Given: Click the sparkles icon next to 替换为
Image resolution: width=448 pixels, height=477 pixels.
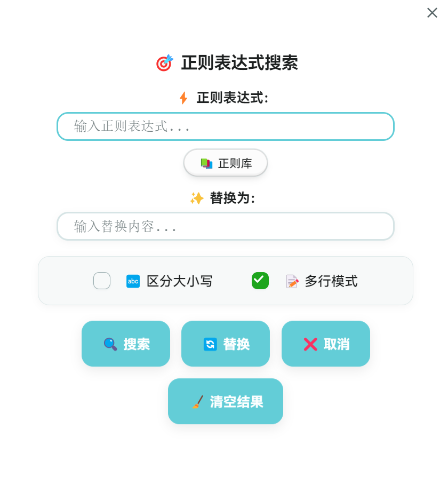Looking at the screenshot, I should pyautogui.click(x=197, y=198).
